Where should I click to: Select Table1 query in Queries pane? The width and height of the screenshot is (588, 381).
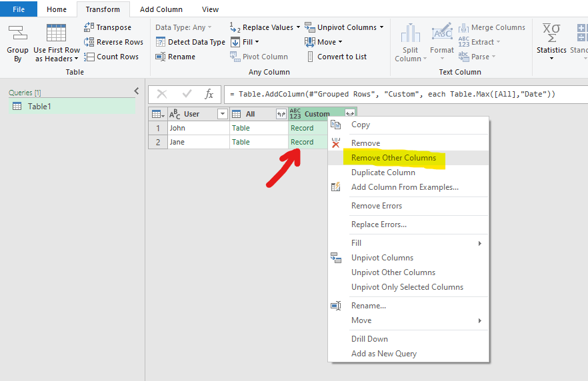pyautogui.click(x=72, y=107)
